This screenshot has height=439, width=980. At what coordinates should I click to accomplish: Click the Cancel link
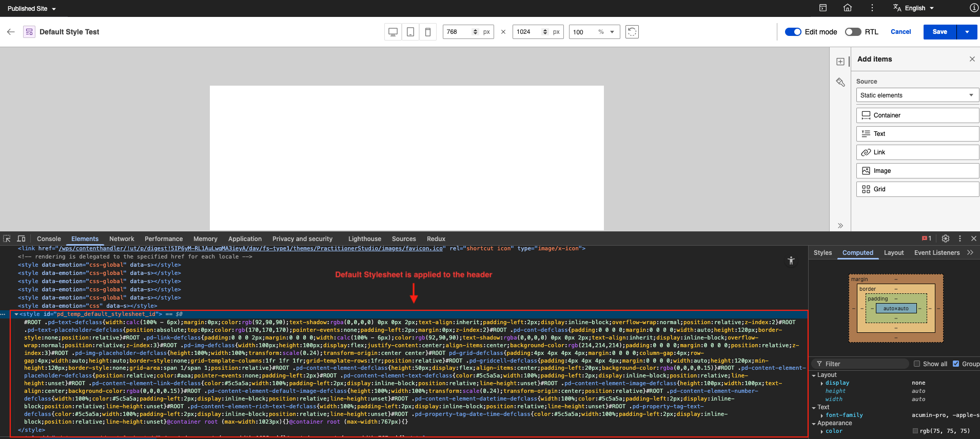click(900, 32)
